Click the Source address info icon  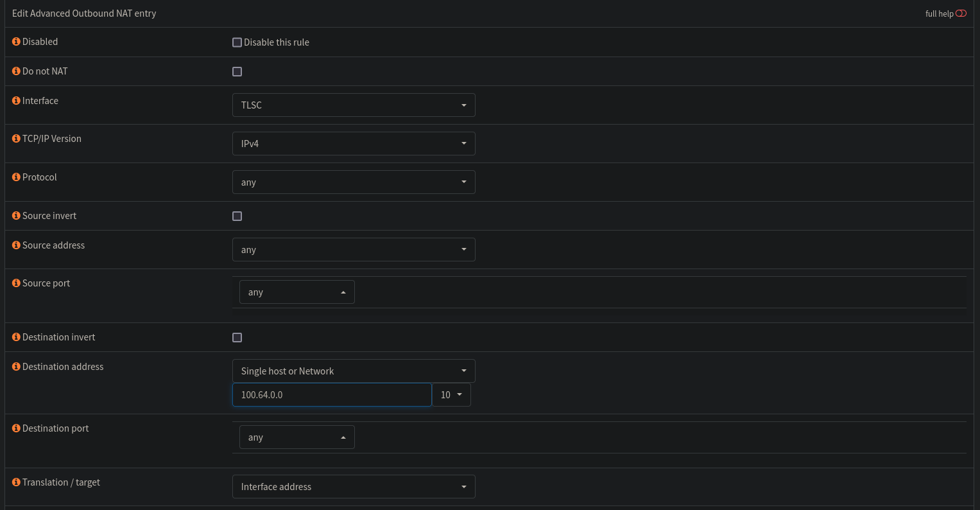click(x=17, y=245)
